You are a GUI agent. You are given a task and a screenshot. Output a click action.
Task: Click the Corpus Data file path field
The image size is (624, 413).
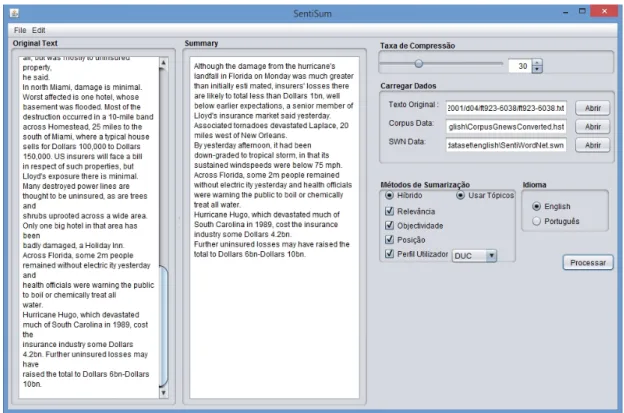tap(506, 127)
